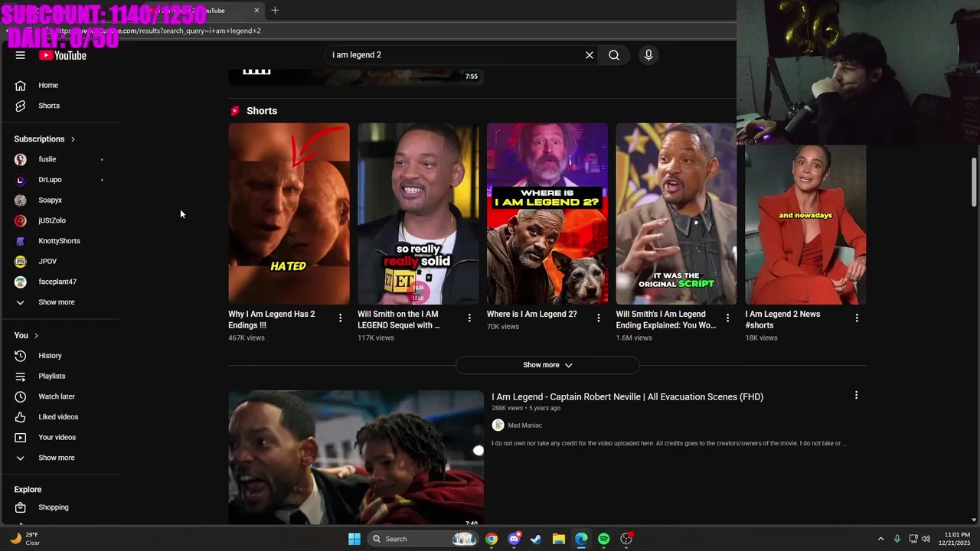980x551 pixels.
Task: Click the page vertical scrollbar
Action: pos(974,181)
